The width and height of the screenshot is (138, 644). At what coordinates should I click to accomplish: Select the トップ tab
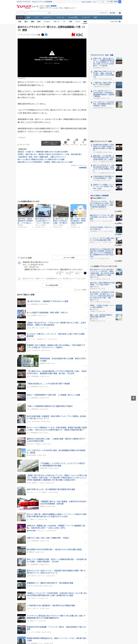click(20, 17)
